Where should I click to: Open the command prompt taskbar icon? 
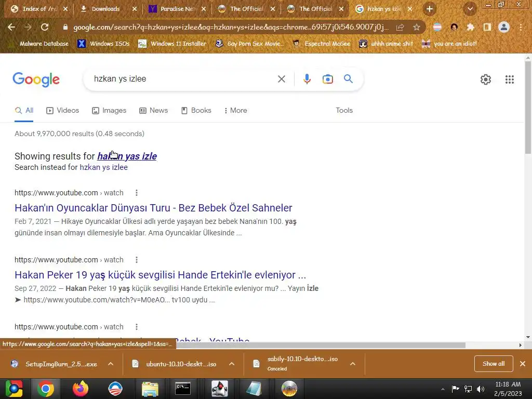(x=183, y=389)
